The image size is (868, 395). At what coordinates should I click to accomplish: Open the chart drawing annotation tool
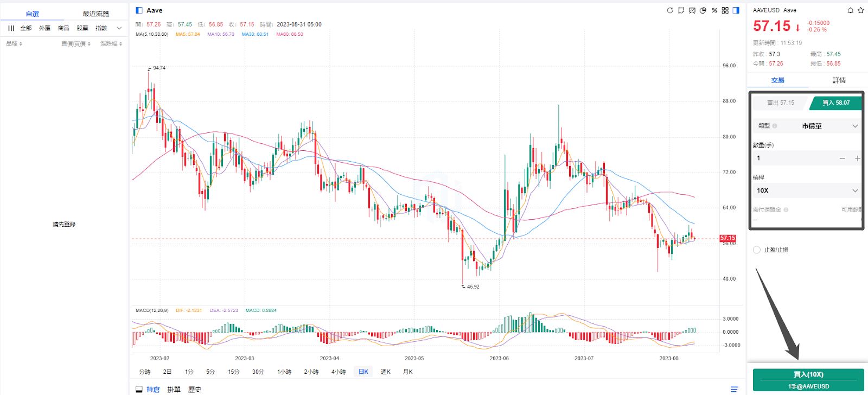coord(681,10)
